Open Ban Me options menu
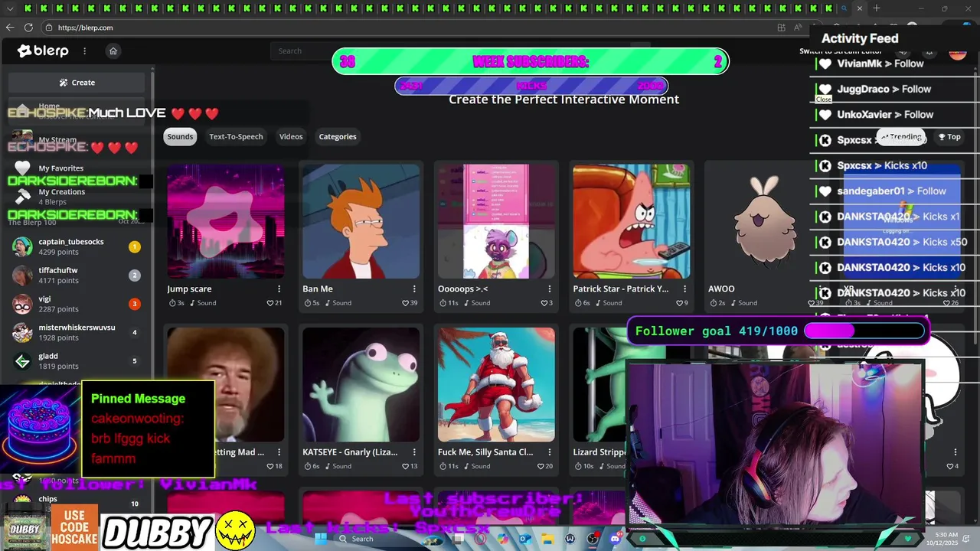 (x=414, y=289)
